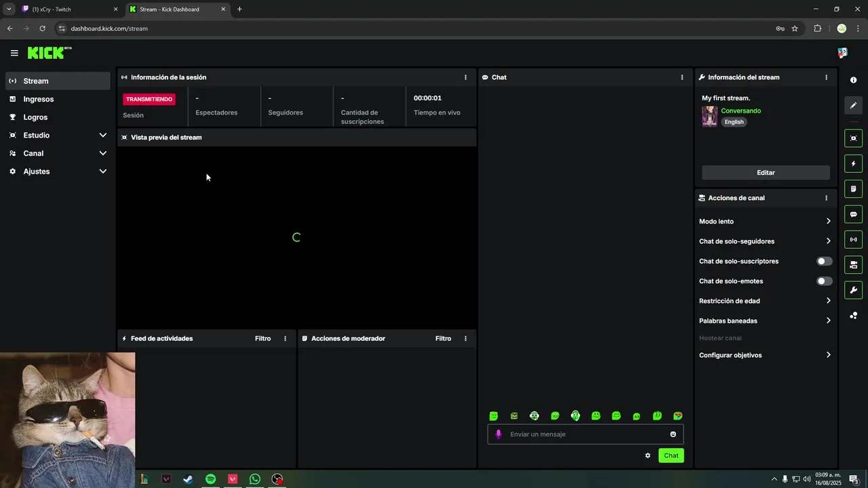The image size is (868, 488).
Task: Open Modo lento options arrow
Action: (828, 222)
